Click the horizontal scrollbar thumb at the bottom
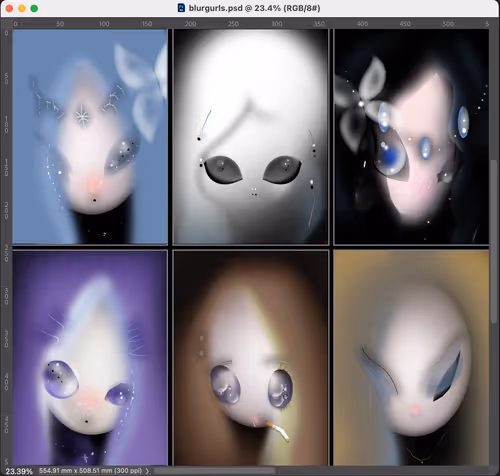 coord(213,471)
